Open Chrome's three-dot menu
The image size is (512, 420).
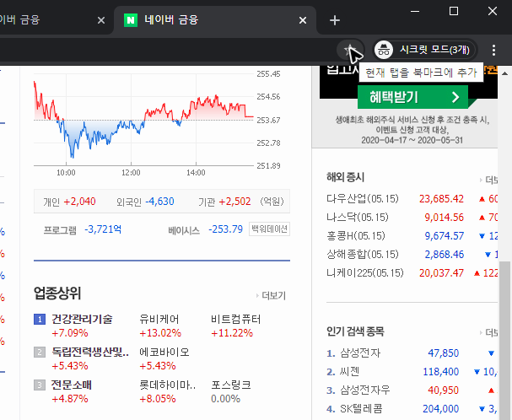[x=493, y=50]
